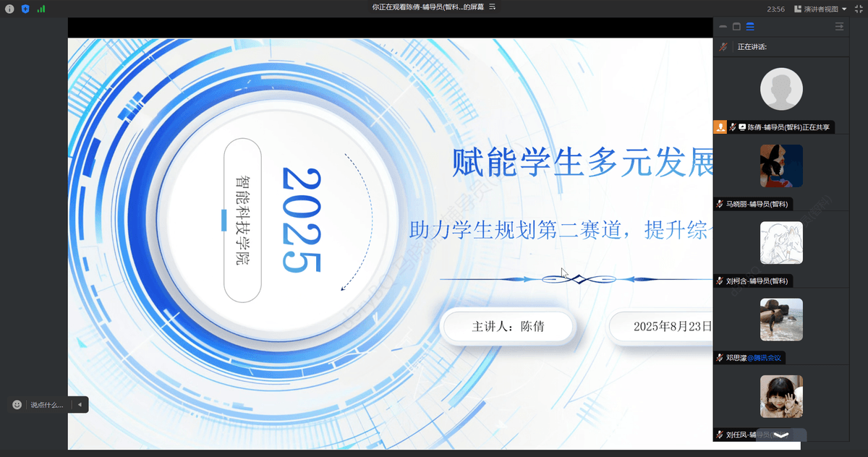Switch to the single-tile video layout
The width and height of the screenshot is (868, 457).
(x=736, y=27)
